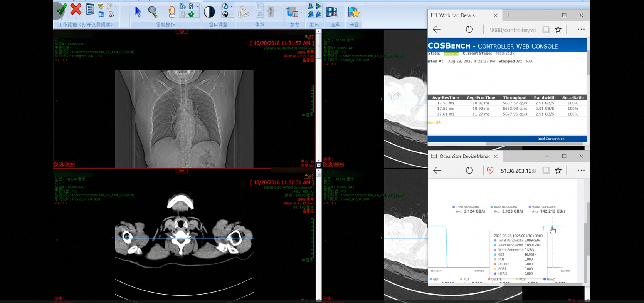
Task: Click Intel Corporation footer link
Action: tap(551, 139)
